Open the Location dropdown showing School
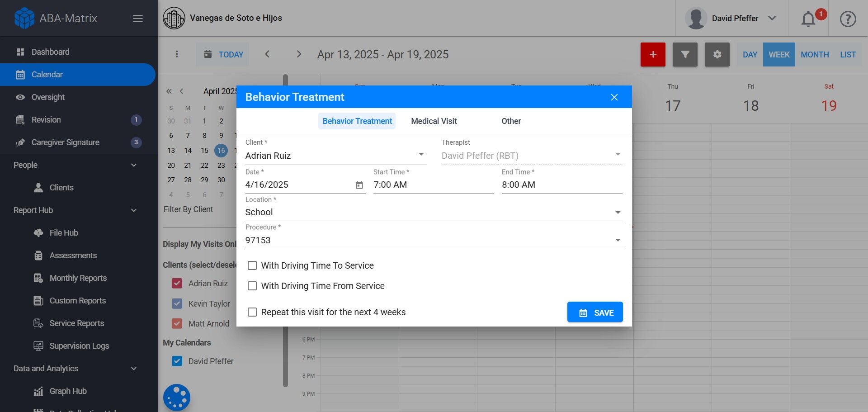868x412 pixels. pos(433,212)
